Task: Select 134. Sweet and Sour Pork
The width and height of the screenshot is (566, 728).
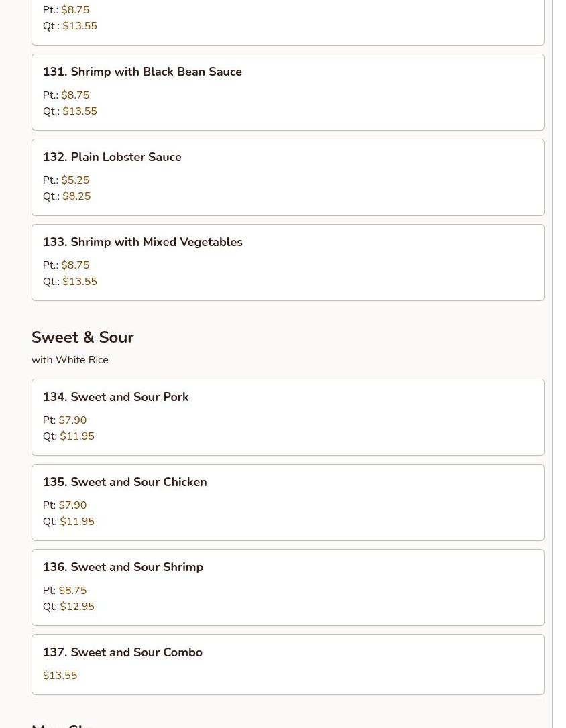Action: [x=115, y=397]
